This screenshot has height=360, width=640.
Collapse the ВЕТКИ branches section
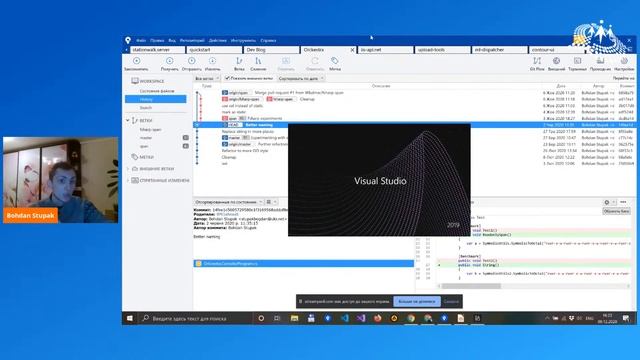pyautogui.click(x=128, y=120)
